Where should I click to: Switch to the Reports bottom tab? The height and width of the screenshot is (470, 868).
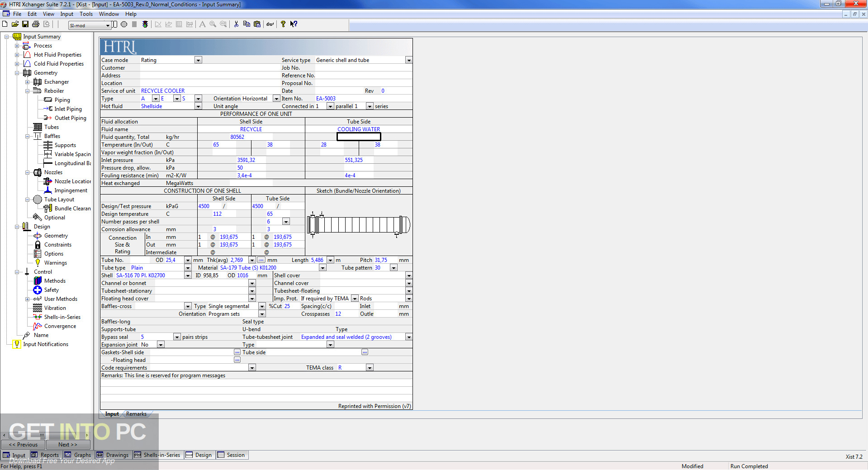45,455
